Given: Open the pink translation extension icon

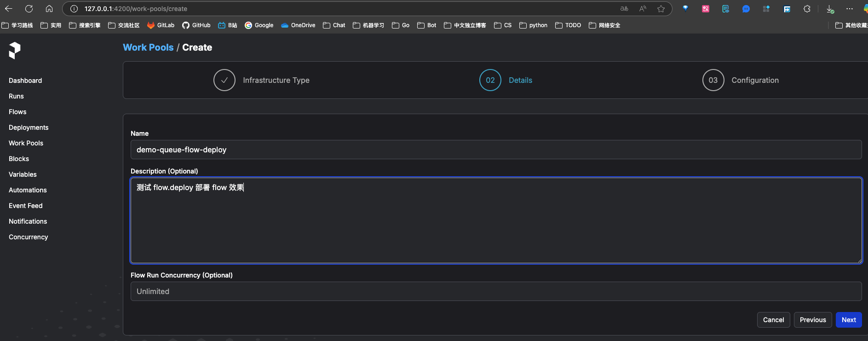Looking at the screenshot, I should (x=706, y=9).
